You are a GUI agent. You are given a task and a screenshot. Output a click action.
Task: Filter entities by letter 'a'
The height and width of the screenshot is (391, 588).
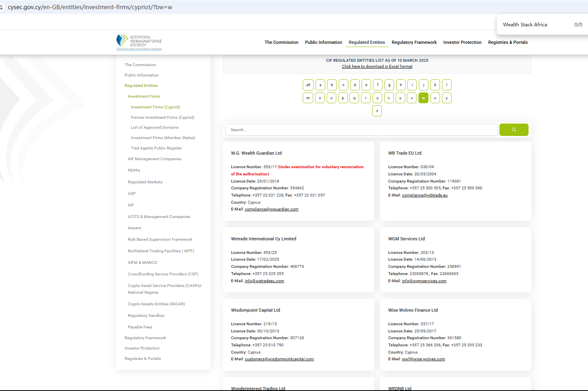[x=320, y=85]
